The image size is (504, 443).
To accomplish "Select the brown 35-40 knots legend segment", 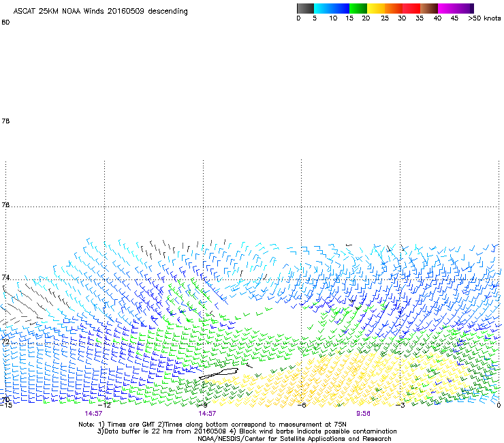I will point(429,8).
